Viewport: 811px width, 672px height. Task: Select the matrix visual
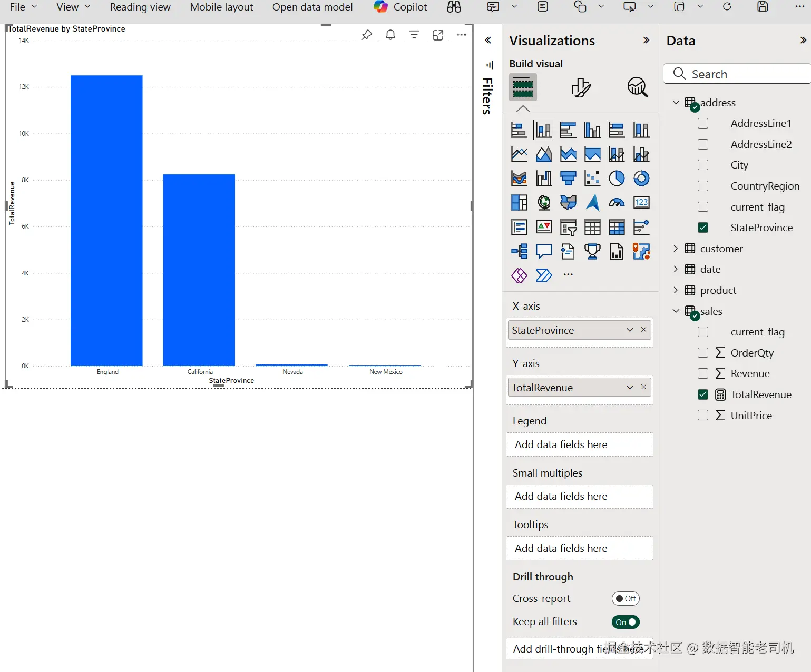click(617, 227)
